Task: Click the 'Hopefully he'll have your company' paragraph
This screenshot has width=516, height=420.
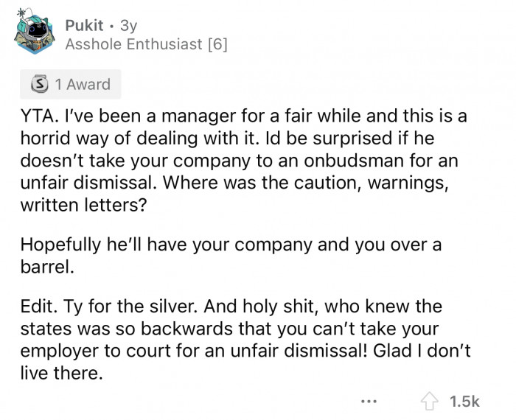Action: click(231, 256)
